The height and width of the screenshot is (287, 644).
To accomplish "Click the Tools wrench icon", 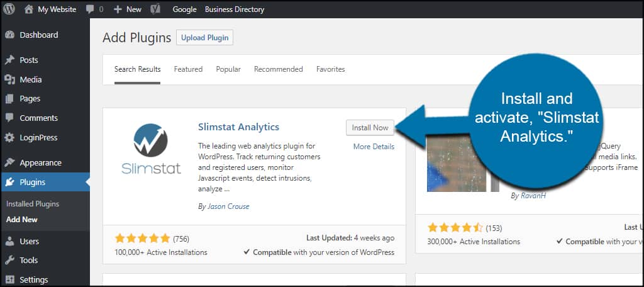I will click(9, 261).
